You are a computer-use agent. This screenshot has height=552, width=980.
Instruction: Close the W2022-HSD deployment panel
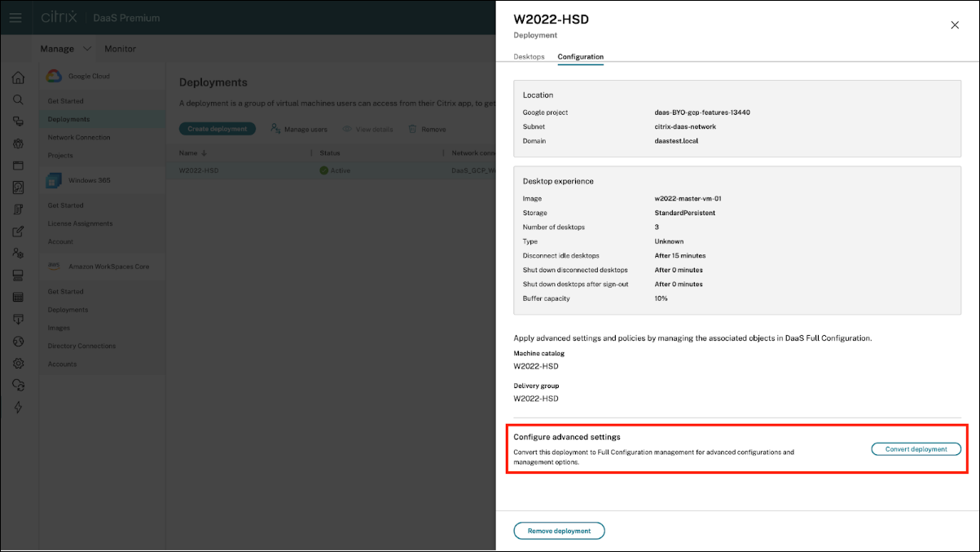coord(955,25)
